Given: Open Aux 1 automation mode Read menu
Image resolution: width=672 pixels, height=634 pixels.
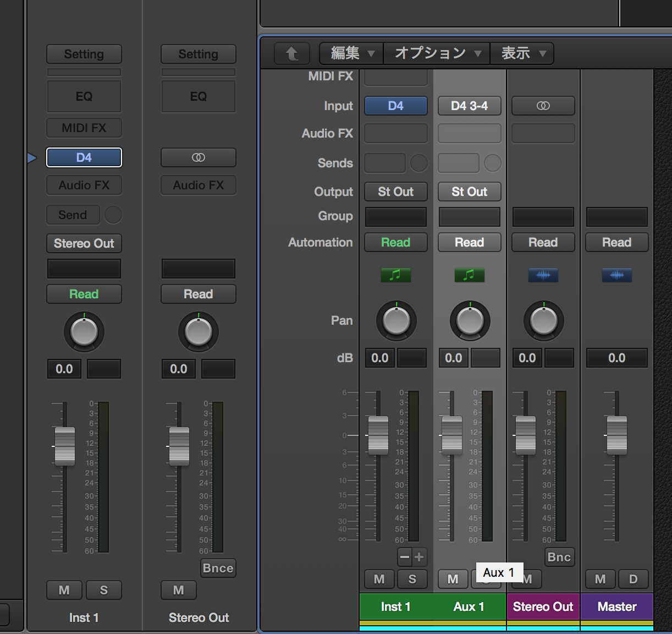Looking at the screenshot, I should (x=469, y=242).
